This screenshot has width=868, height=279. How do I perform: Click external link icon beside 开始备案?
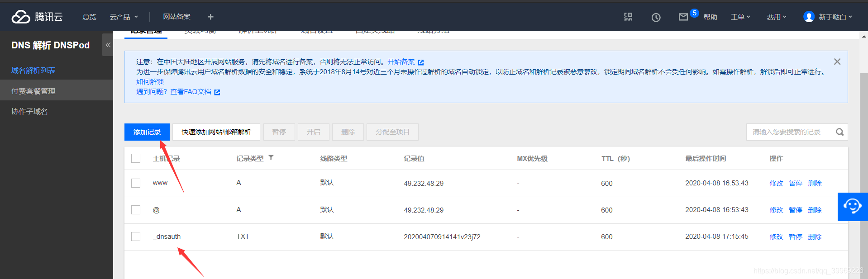[421, 62]
